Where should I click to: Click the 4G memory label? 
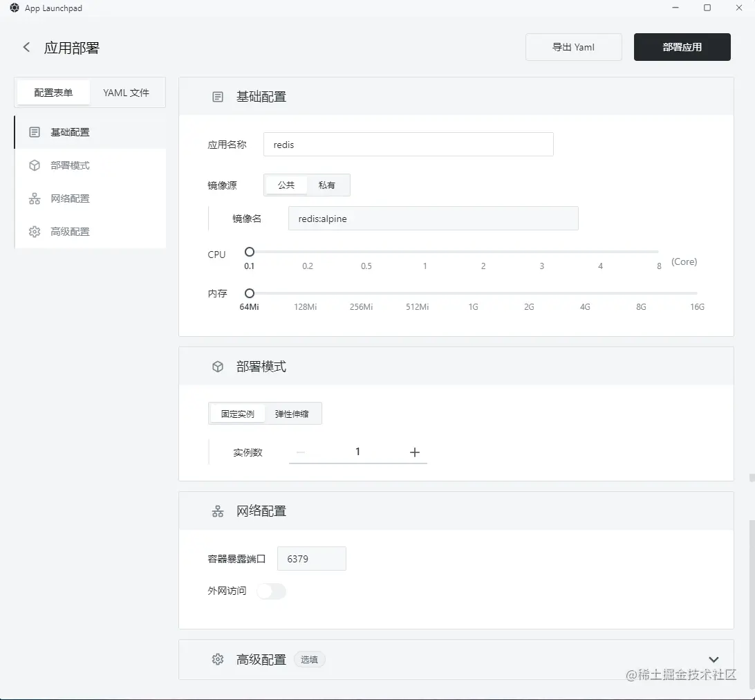tap(585, 307)
